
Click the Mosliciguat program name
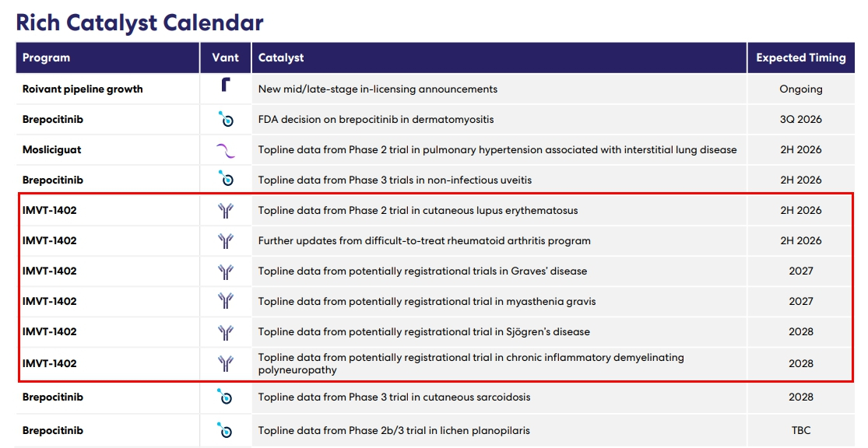pos(51,150)
